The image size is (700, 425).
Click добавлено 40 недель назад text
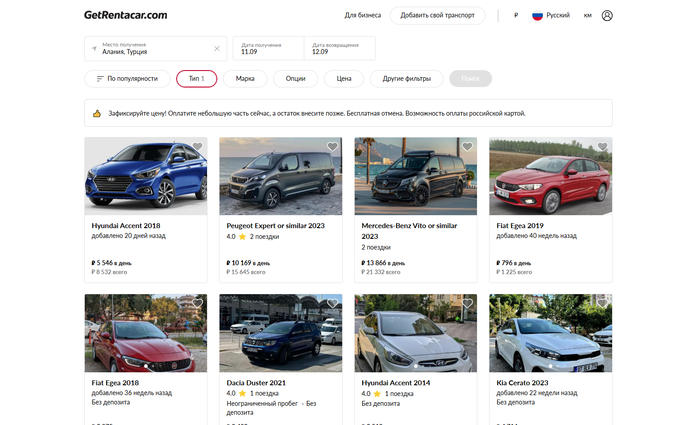pyautogui.click(x=537, y=236)
